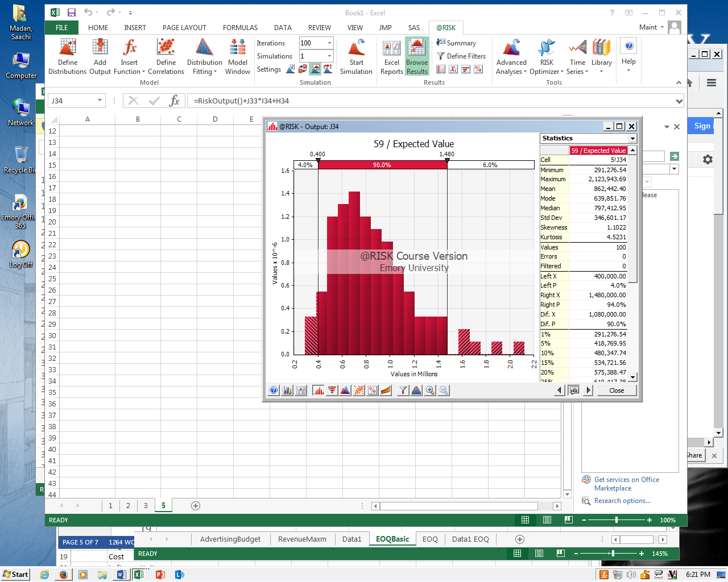
Task: Click the help icon in graph window toolbar
Action: (274, 390)
